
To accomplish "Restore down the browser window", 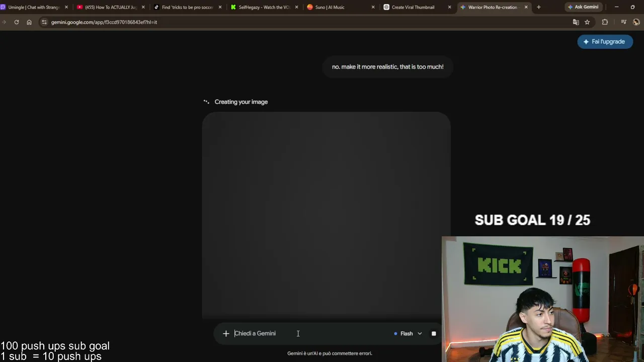I will click(x=632, y=7).
